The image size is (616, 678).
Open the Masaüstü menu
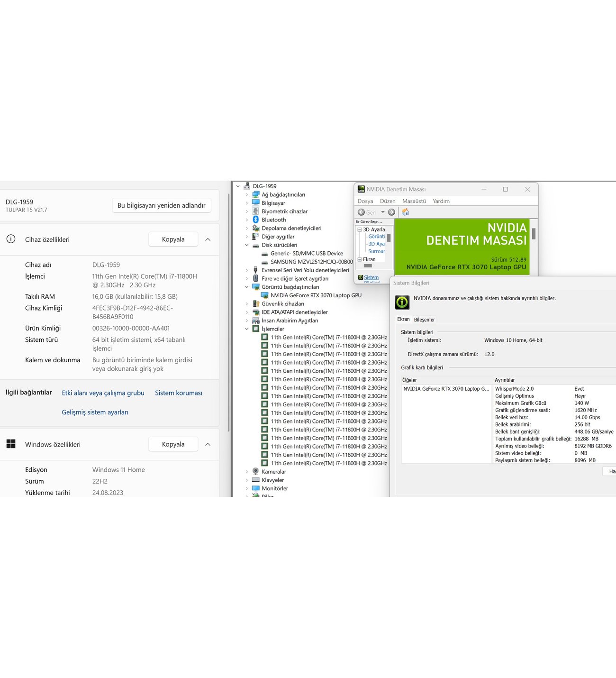(x=414, y=201)
